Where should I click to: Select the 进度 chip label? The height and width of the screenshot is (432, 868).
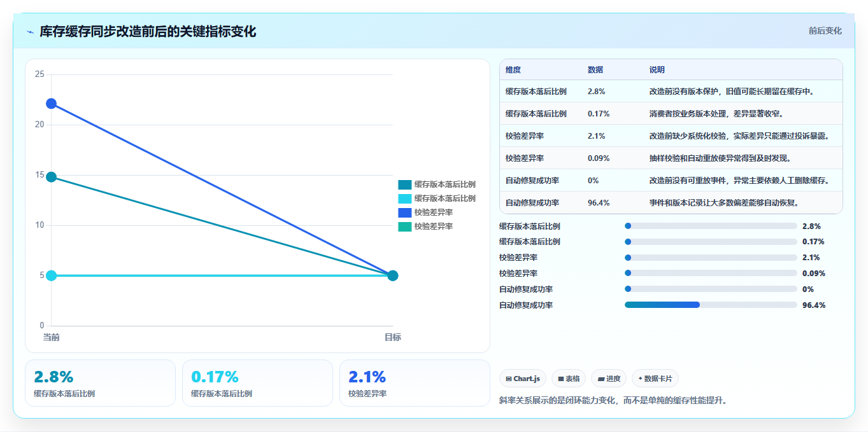(x=613, y=379)
